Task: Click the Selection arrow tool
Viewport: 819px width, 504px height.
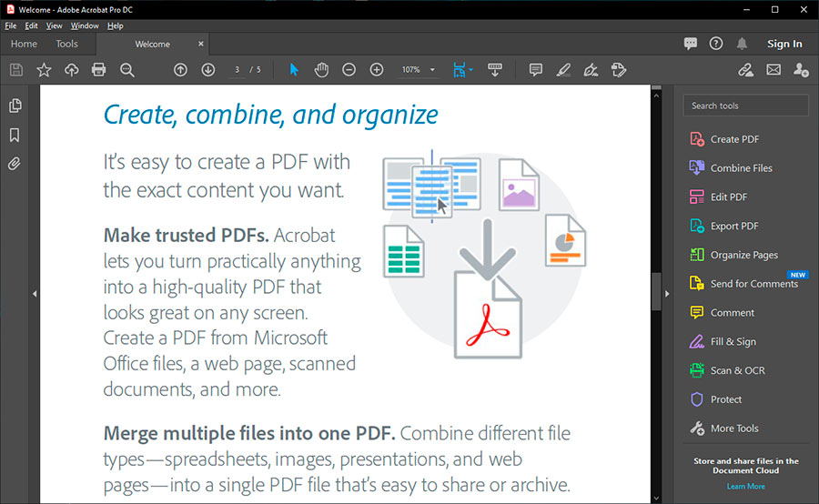Action: [293, 70]
